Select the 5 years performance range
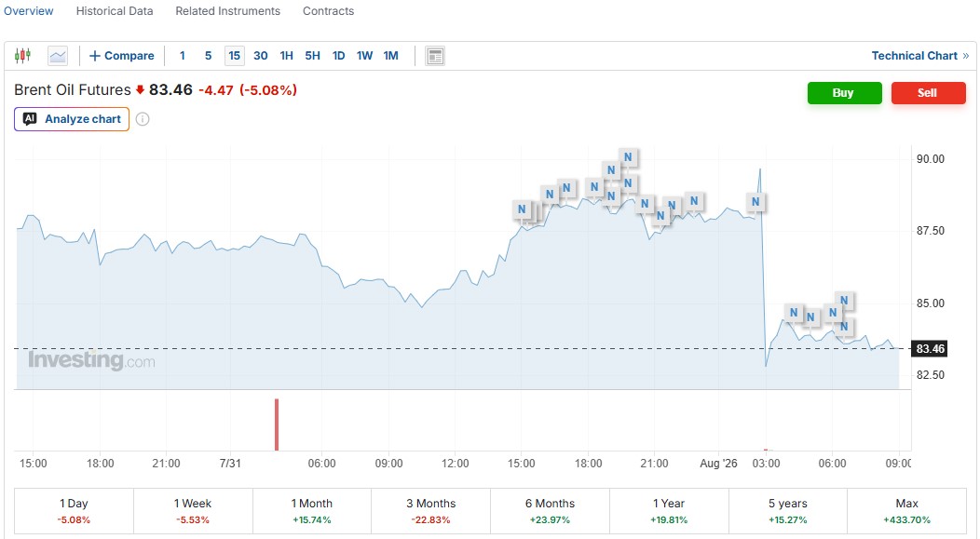The width and height of the screenshot is (980, 539). [787, 511]
